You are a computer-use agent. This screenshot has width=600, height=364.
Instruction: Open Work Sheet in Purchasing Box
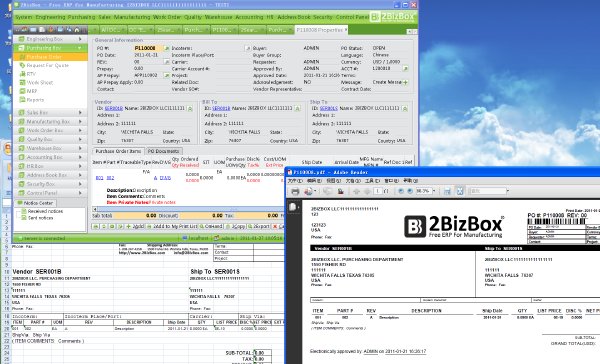coord(40,83)
